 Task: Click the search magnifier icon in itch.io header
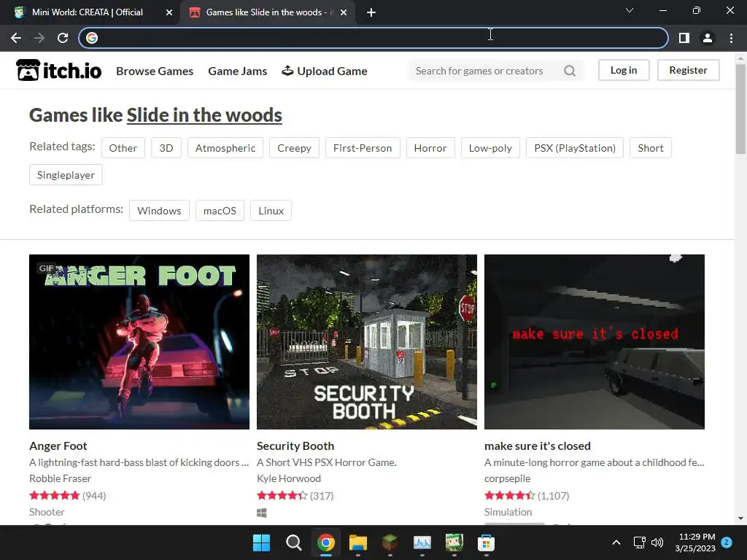click(570, 71)
